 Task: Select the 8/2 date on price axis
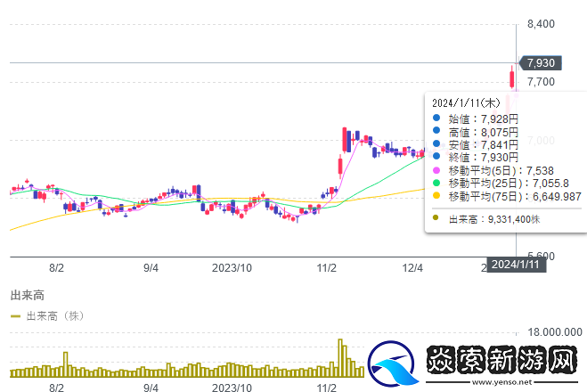tap(57, 266)
